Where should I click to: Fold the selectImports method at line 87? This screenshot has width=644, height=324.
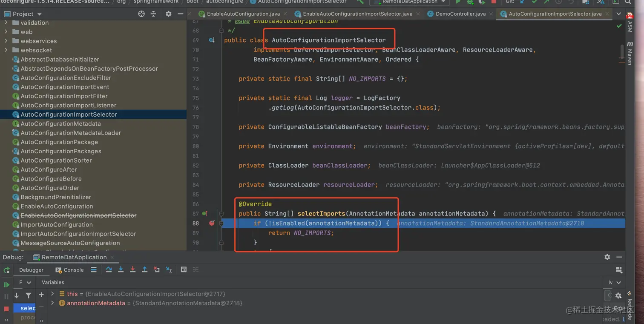(x=221, y=213)
